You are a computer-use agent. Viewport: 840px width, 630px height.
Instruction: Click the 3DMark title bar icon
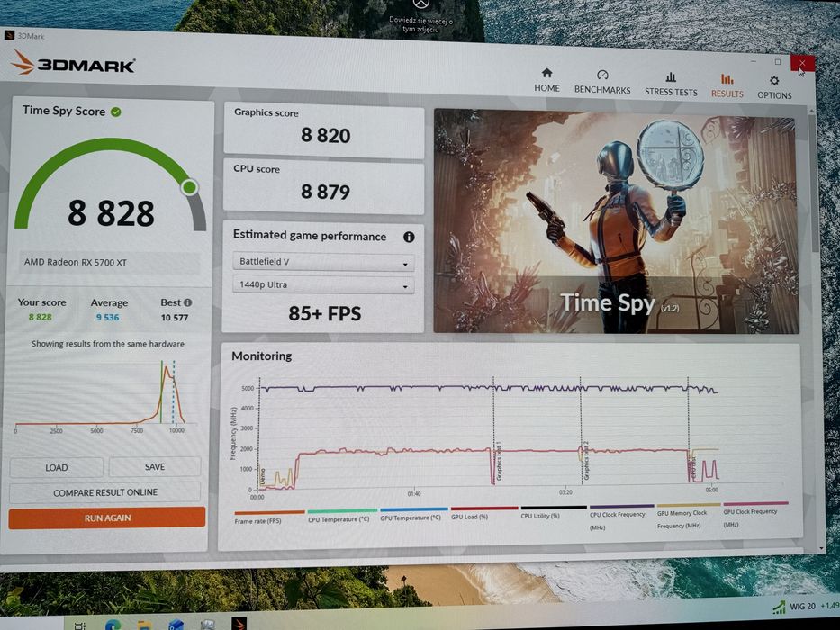click(x=9, y=35)
